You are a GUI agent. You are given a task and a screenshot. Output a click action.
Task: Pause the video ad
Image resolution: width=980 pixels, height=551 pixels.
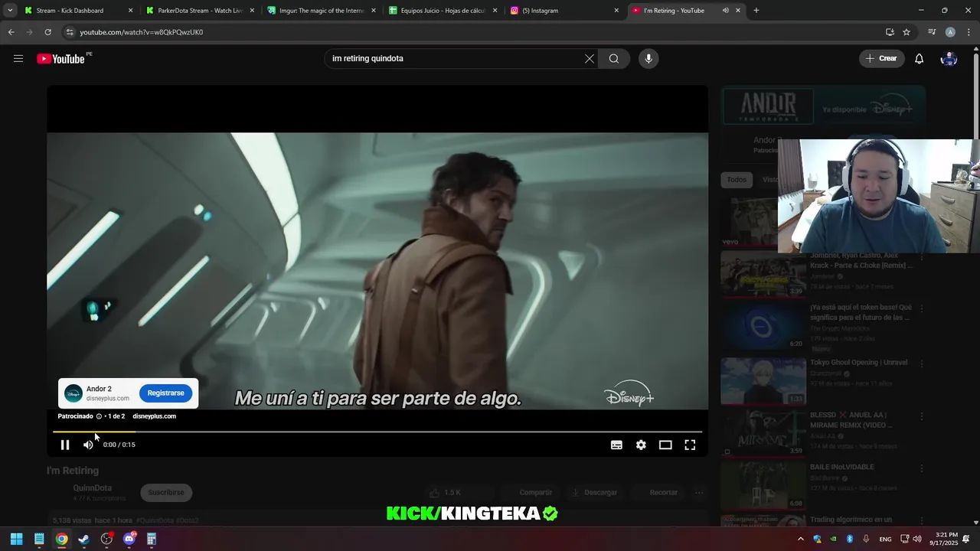(65, 445)
